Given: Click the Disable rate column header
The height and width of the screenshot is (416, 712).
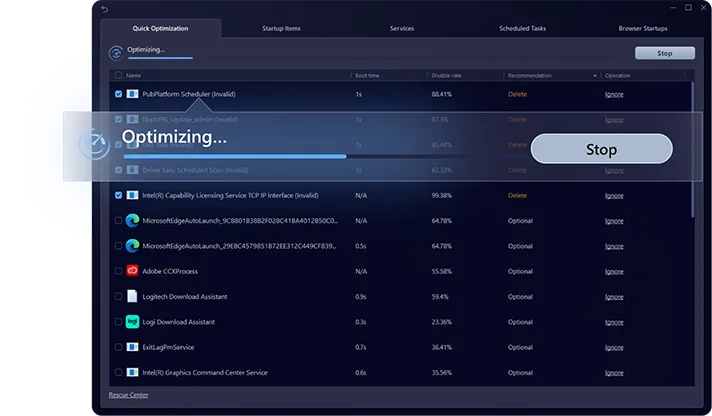Looking at the screenshot, I should click(x=446, y=75).
